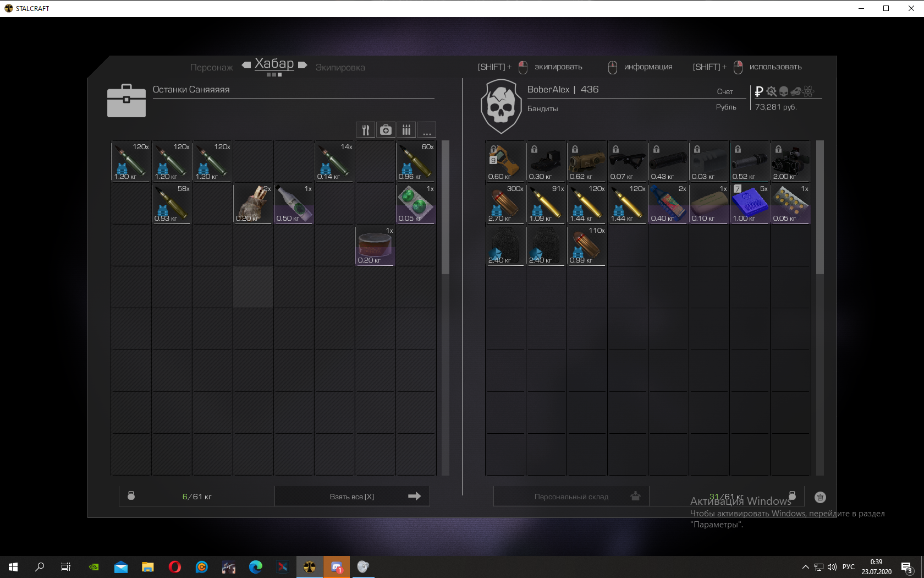Select the blue box item 5x
Screen dimensions: 924x578
[x=750, y=203]
